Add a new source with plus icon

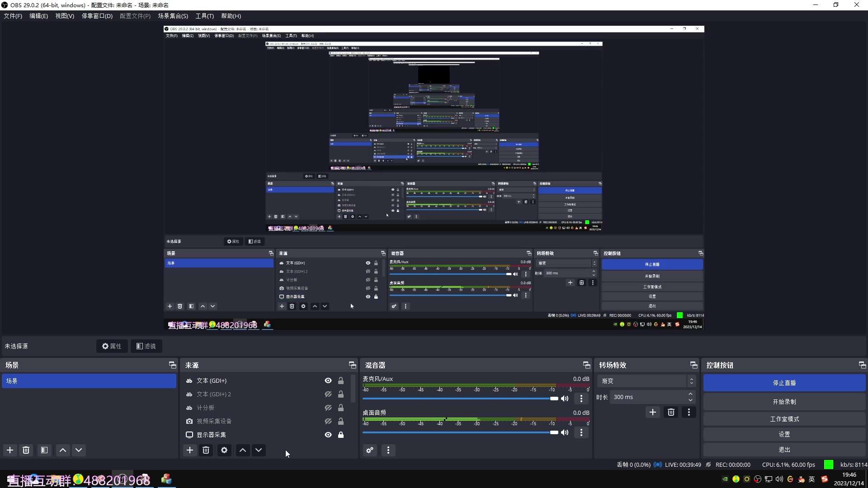(190, 450)
